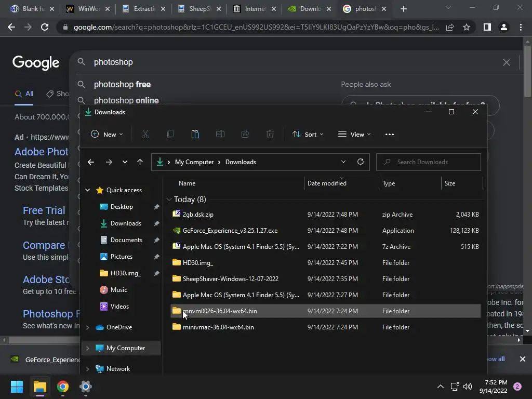Click the Delete trash can icon
The image size is (532, 399).
pos(270,135)
